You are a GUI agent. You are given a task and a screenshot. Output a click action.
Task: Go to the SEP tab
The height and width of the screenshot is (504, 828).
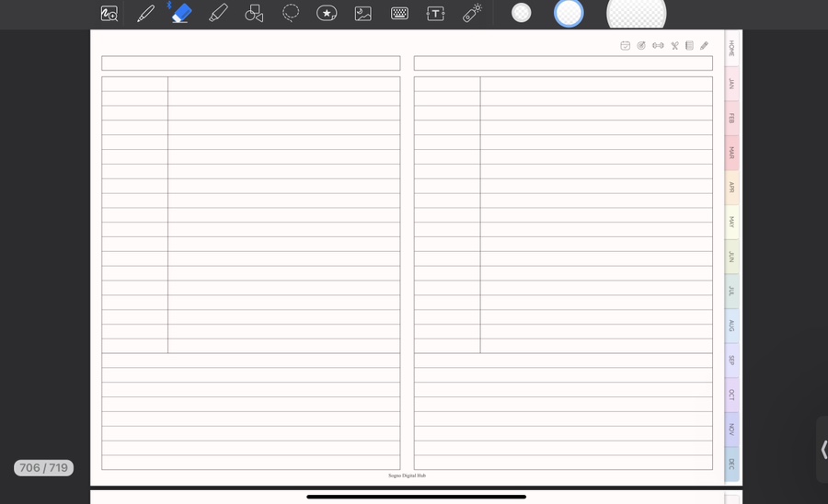click(731, 360)
